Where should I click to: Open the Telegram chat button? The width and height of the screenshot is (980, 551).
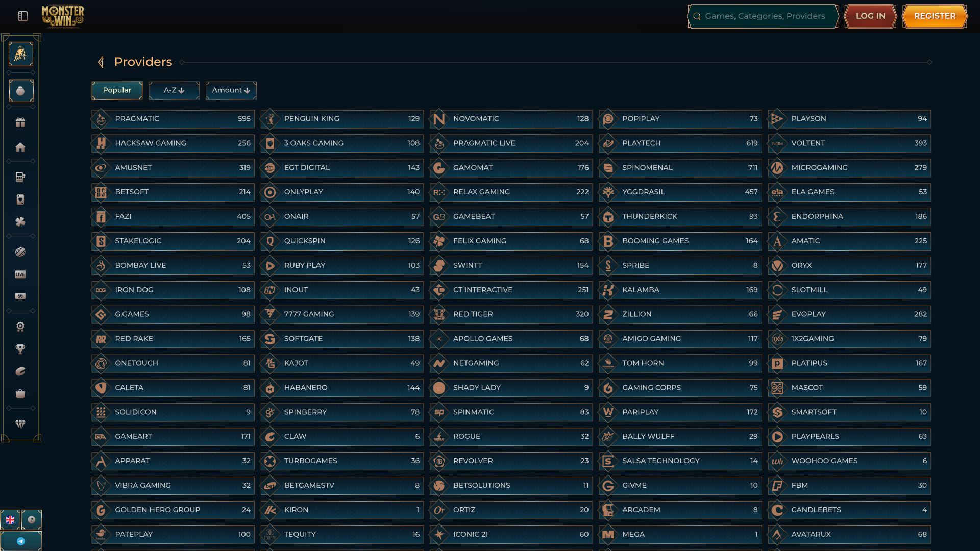coord(21,541)
